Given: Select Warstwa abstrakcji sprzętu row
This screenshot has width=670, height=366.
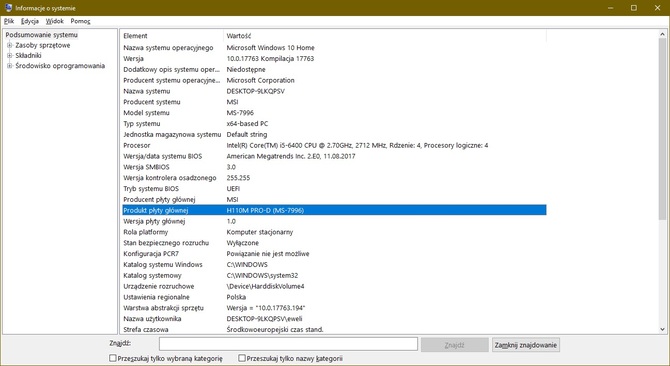Looking at the screenshot, I should point(334,308).
